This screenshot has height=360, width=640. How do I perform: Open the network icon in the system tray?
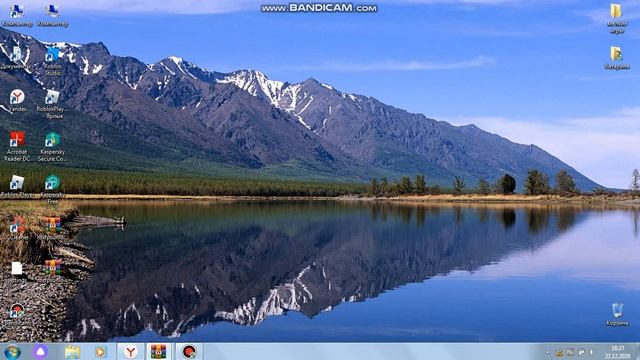[x=581, y=352]
